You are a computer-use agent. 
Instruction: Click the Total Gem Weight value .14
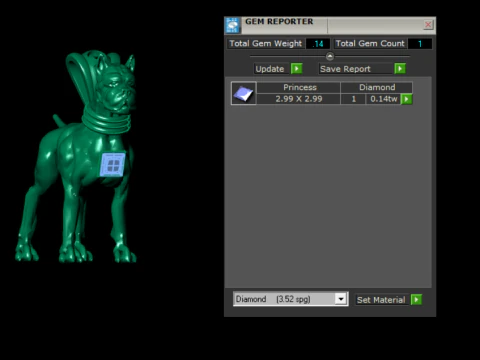click(318, 44)
